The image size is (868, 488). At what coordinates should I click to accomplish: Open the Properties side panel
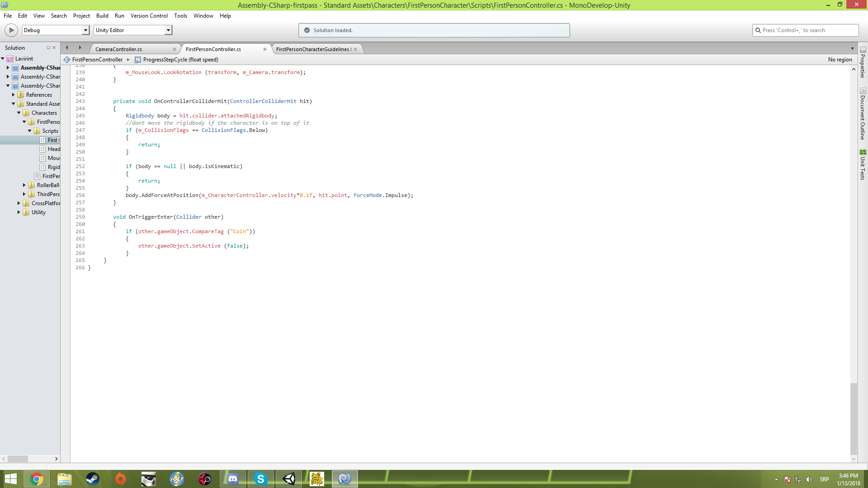coord(863,62)
